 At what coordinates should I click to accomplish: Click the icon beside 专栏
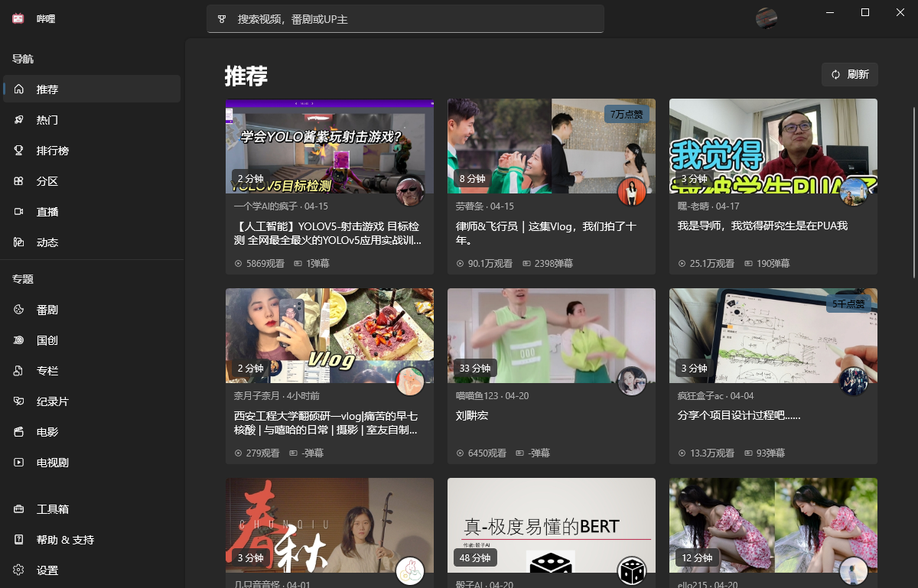[x=19, y=371]
